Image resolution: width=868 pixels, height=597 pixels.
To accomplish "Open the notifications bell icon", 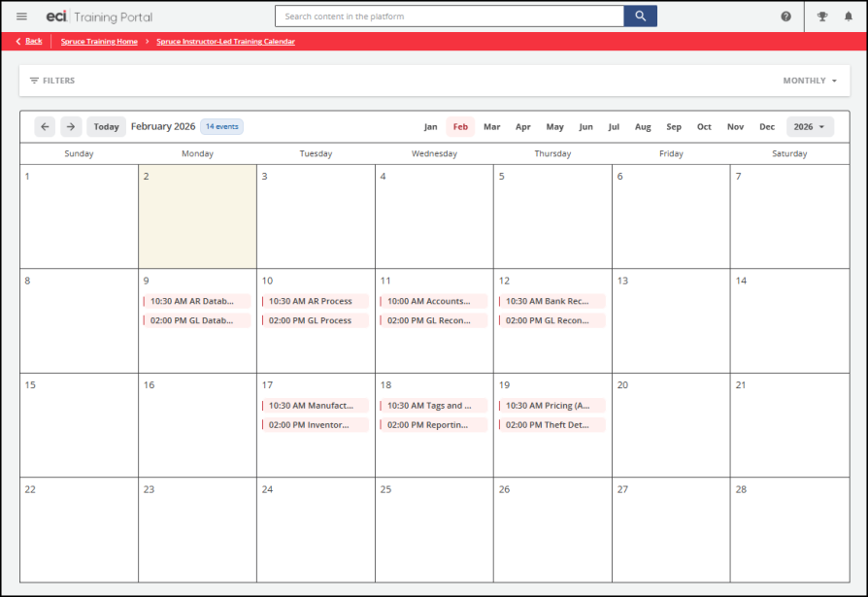I will tap(848, 17).
